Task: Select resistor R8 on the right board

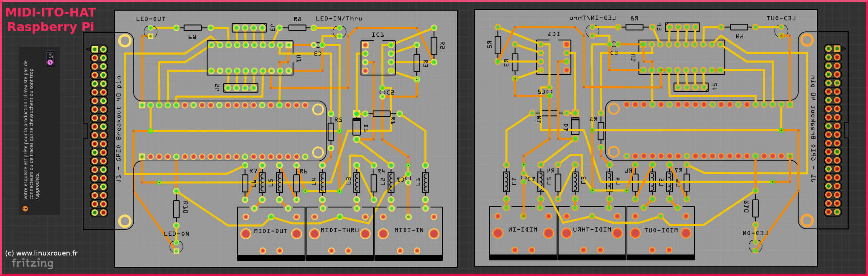Action: point(634,27)
